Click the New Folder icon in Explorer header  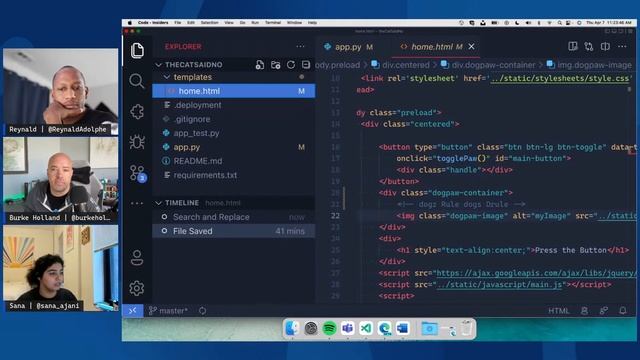(276, 64)
